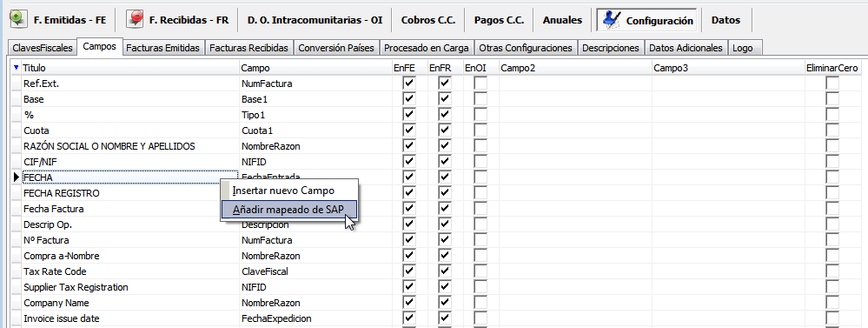
Task: Click the 'NIFID' cell in CIF/NIF row
Action: pos(315,162)
